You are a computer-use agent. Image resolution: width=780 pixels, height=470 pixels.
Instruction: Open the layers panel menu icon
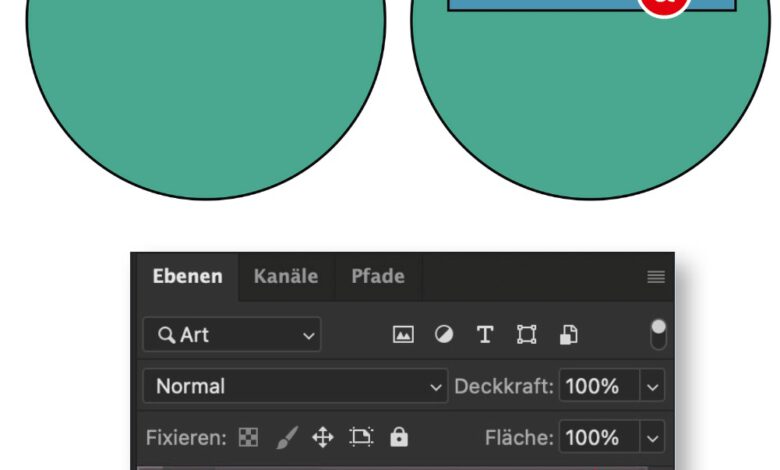655,277
